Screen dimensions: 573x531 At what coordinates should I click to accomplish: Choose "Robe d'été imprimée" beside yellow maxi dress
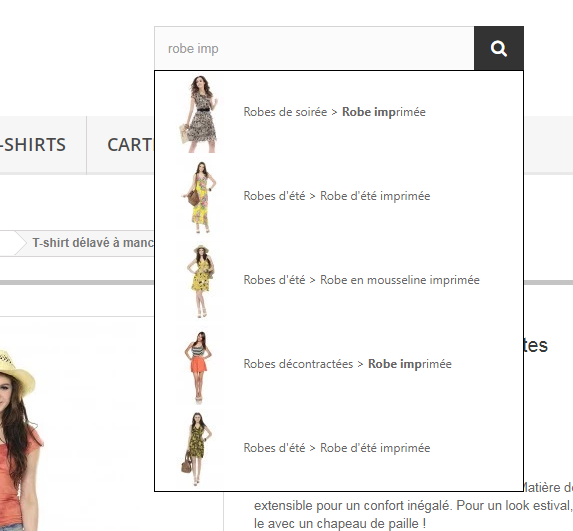click(375, 196)
